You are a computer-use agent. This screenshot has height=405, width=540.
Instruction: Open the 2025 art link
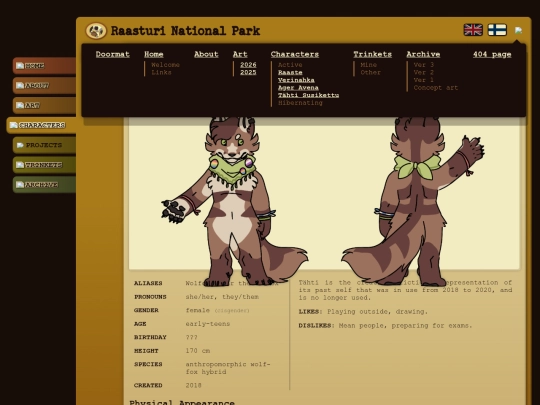pyautogui.click(x=248, y=72)
